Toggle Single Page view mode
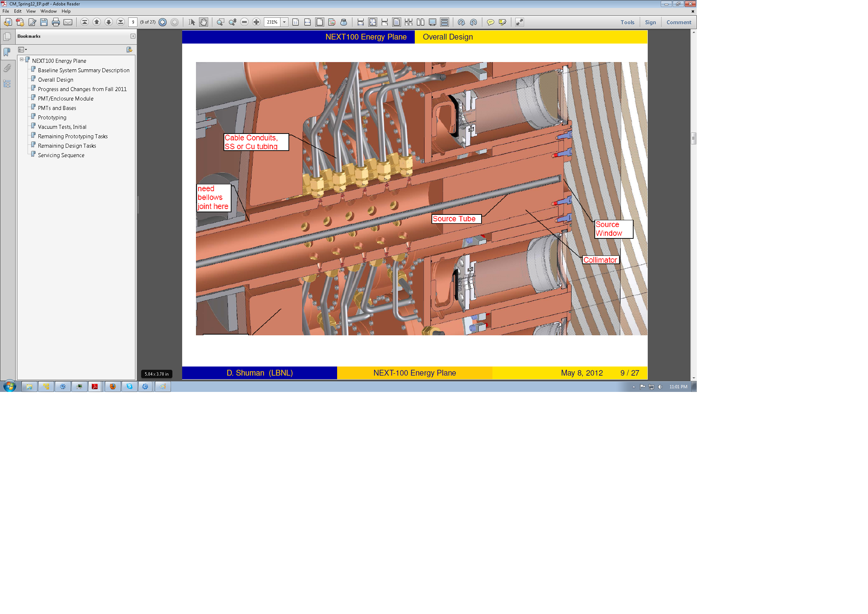 click(x=397, y=22)
